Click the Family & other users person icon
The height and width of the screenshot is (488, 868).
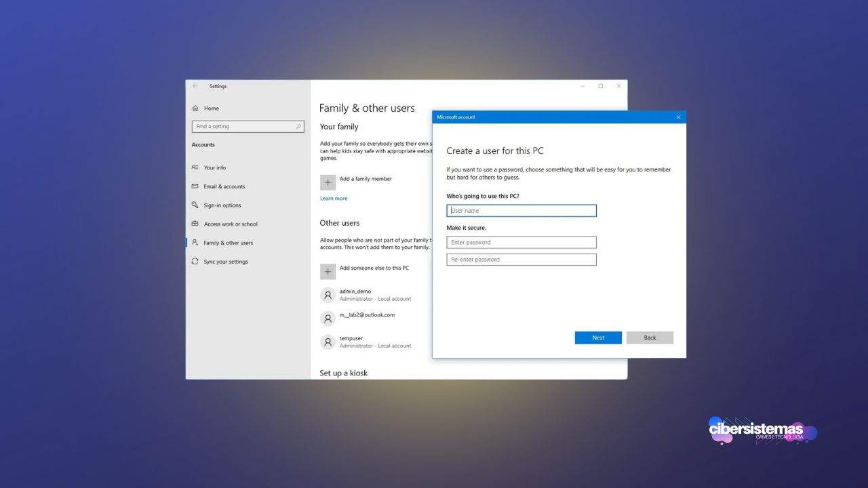pyautogui.click(x=195, y=243)
